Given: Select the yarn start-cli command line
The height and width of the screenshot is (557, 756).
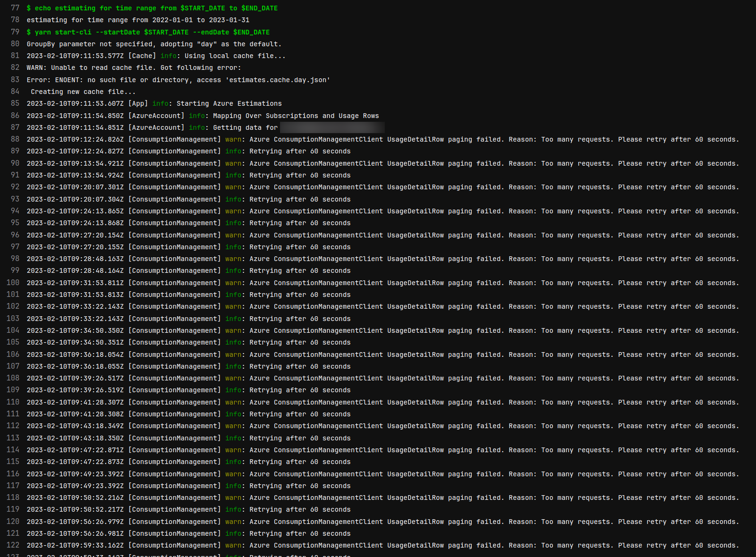Looking at the screenshot, I should coord(148,32).
